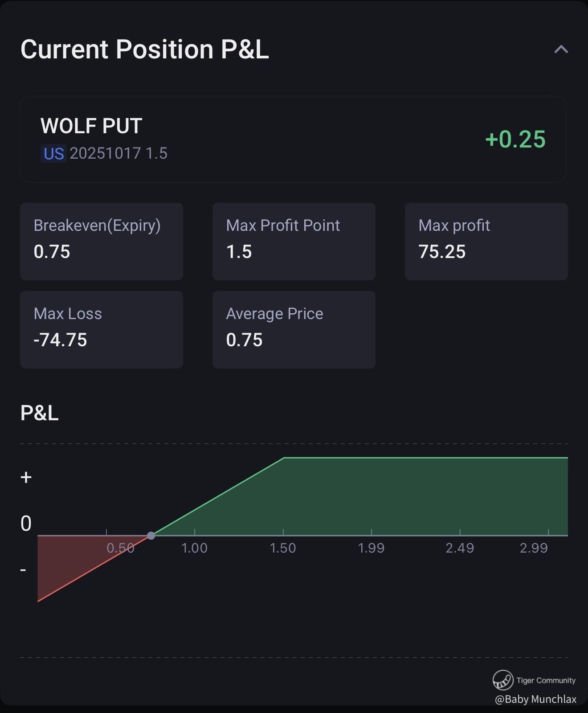Image resolution: width=588 pixels, height=713 pixels.
Task: Click the US market badge
Action: pyautogui.click(x=53, y=154)
